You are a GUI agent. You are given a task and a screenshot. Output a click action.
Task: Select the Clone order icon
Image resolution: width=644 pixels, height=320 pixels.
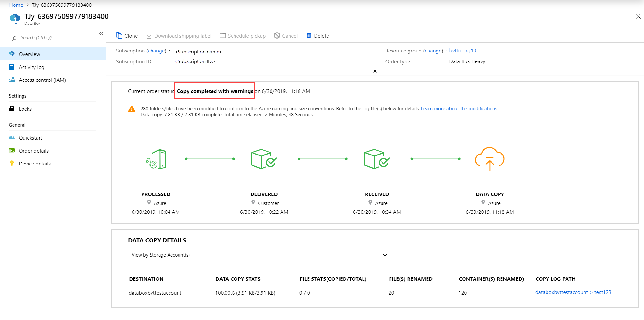point(119,35)
